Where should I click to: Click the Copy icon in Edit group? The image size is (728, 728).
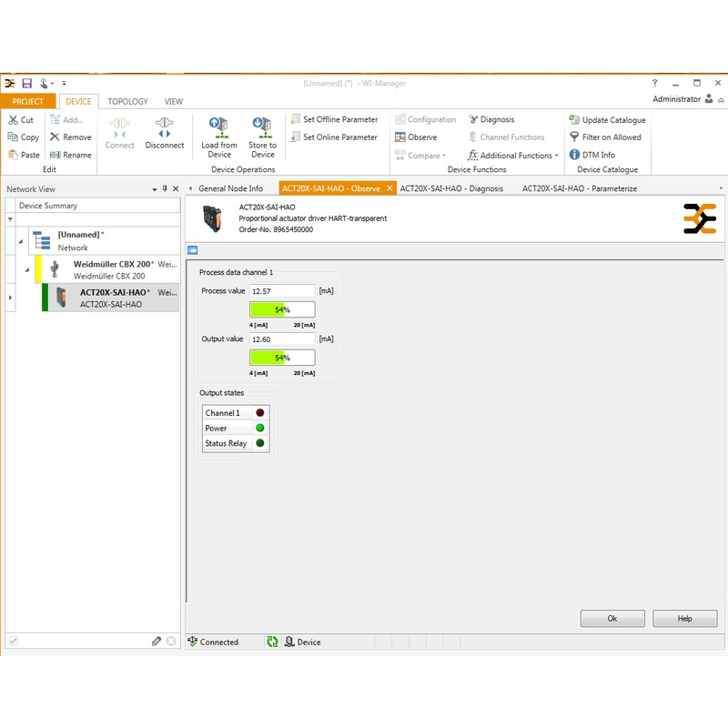coord(13,137)
